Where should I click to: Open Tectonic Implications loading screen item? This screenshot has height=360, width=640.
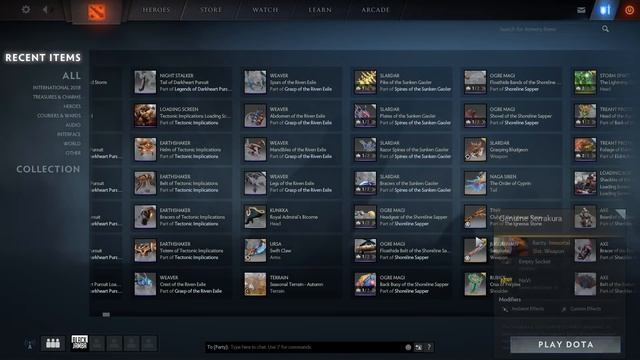[x=181, y=116]
